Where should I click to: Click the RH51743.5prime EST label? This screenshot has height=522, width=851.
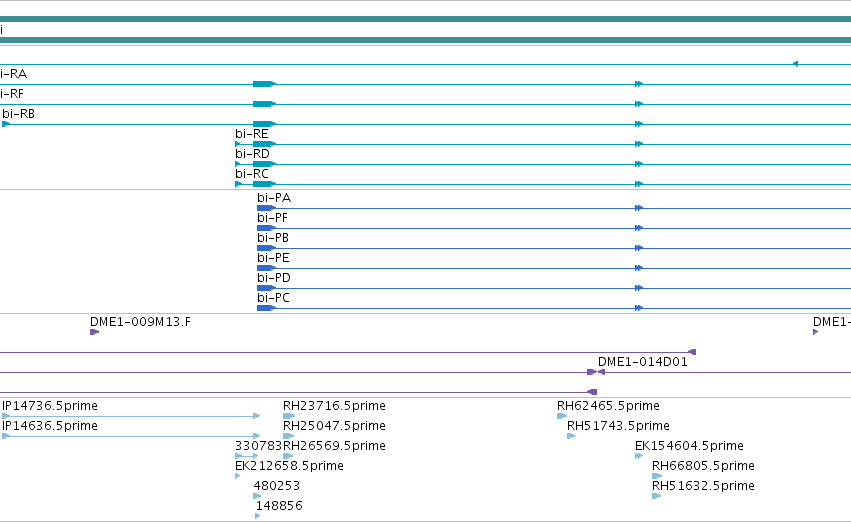tap(618, 426)
